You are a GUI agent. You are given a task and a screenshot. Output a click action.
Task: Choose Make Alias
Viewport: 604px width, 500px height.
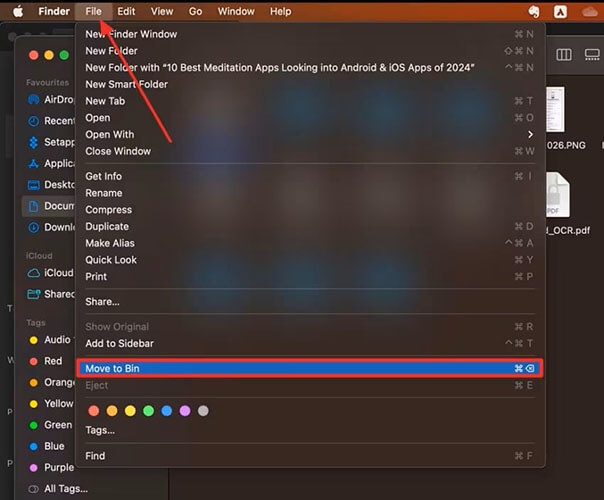click(310, 243)
